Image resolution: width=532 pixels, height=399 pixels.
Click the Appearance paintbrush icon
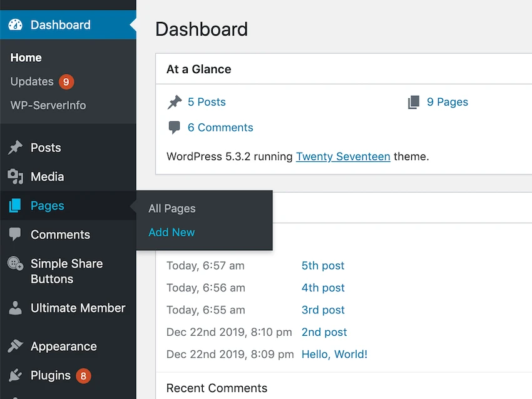pos(15,346)
